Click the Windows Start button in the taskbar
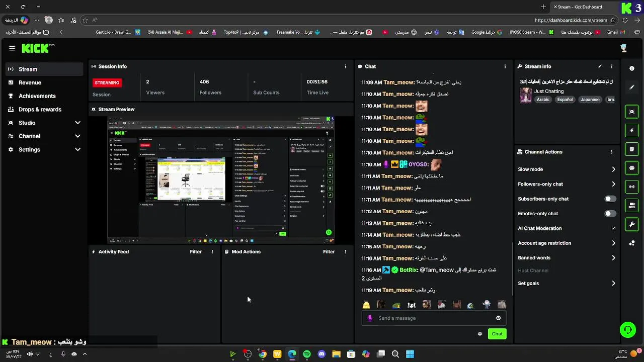This screenshot has width=644, height=362. point(410,354)
